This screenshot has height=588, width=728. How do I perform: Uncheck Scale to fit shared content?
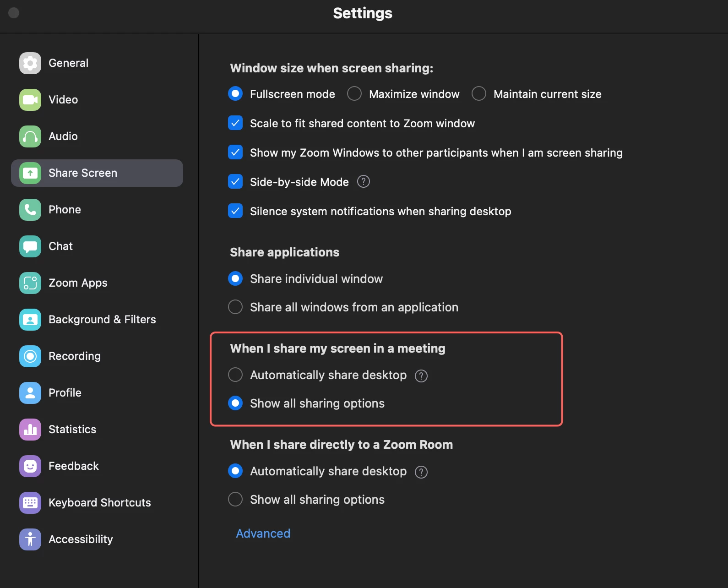[235, 123]
